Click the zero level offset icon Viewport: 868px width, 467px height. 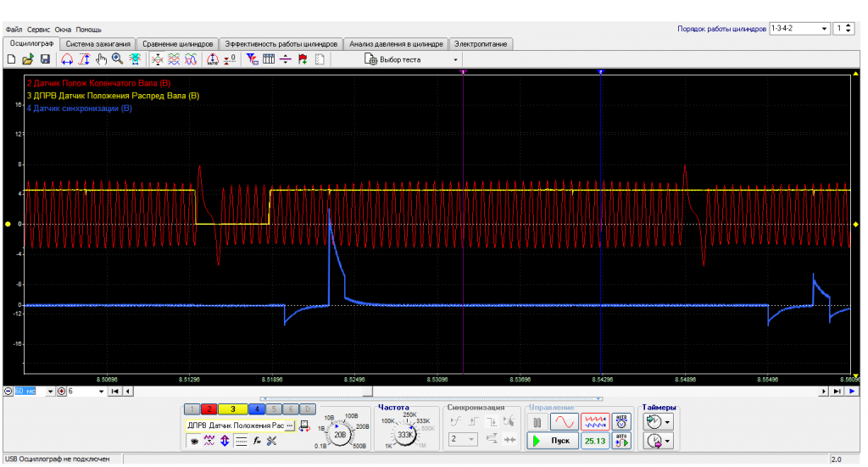point(230,59)
